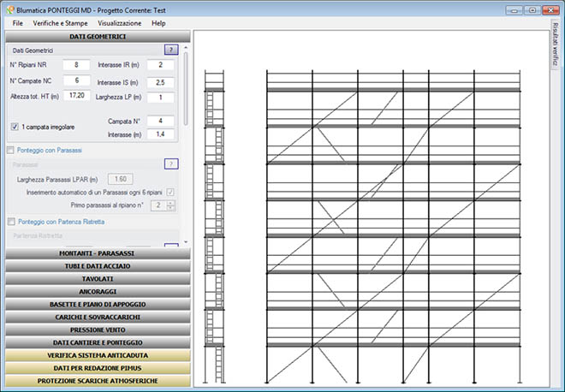Click the Parasassi section help button
565x392 pixels.
pos(170,163)
